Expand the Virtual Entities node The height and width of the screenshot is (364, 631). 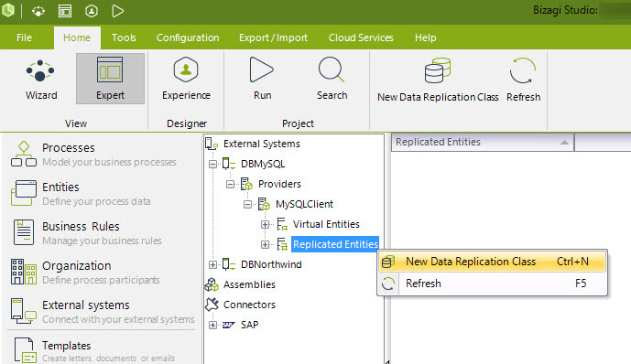coord(265,224)
